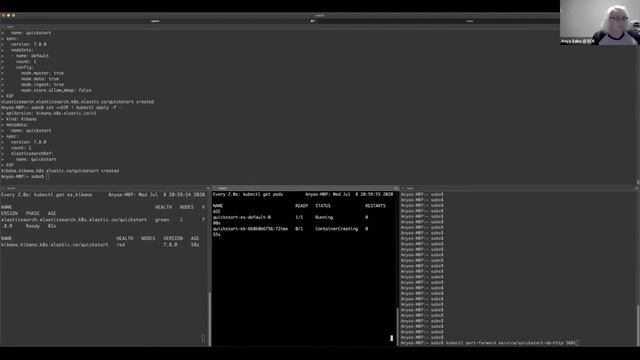Click the scrollbar of the 'kubectl get es,kibana' pane
The height and width of the screenshot is (360, 640).
pyautogui.click(x=210, y=318)
